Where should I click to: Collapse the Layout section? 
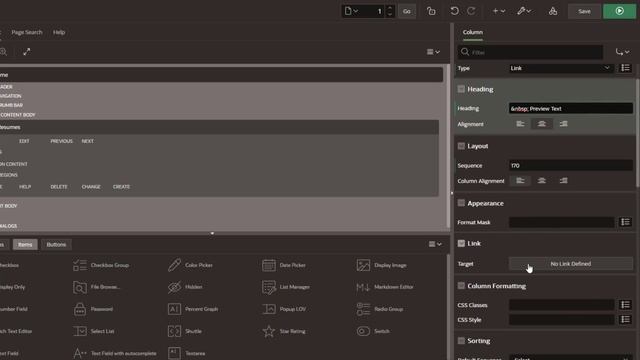click(x=461, y=146)
